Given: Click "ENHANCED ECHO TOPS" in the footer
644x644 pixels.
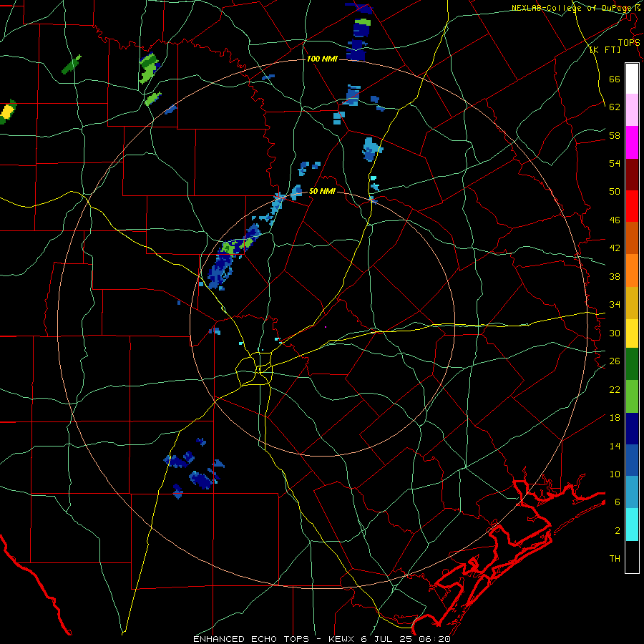Looking at the screenshot, I should (x=253, y=639).
